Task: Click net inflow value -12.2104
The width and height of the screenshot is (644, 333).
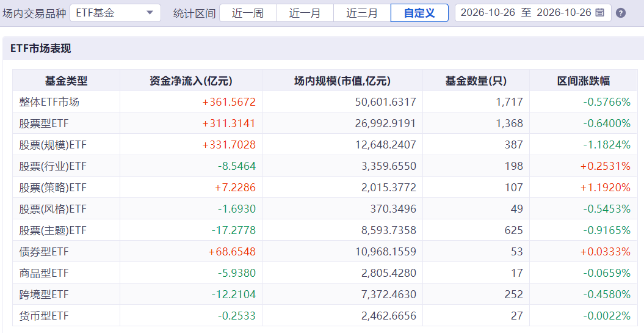Action: tap(234, 295)
